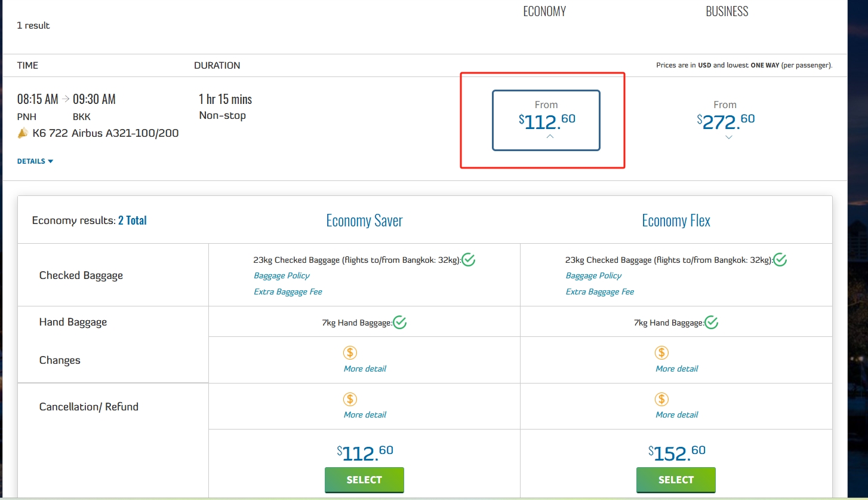Image resolution: width=868 pixels, height=500 pixels.
Task: Click the '2 Total' economy results count
Action: tap(132, 220)
